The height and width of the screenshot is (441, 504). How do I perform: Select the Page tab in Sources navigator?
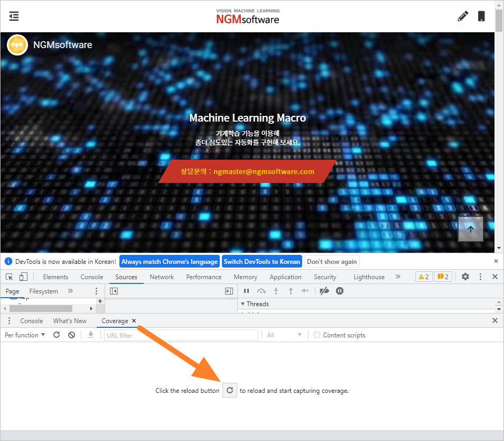pos(12,291)
